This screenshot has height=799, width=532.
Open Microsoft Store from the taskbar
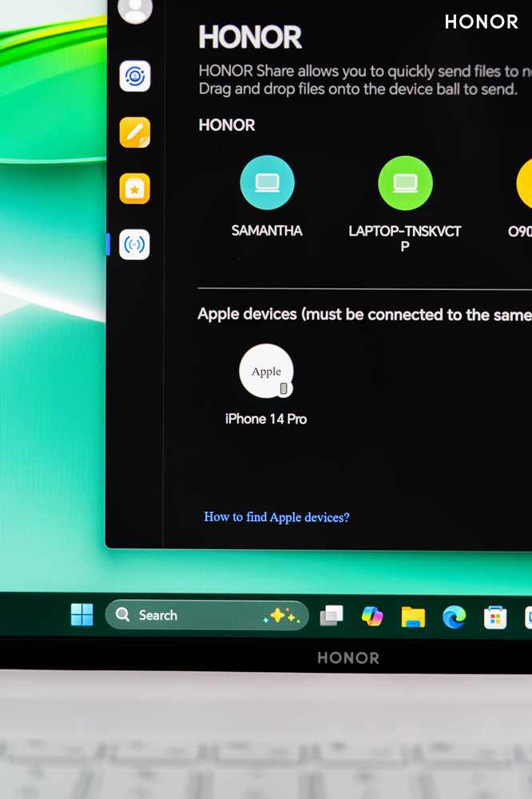[494, 618]
